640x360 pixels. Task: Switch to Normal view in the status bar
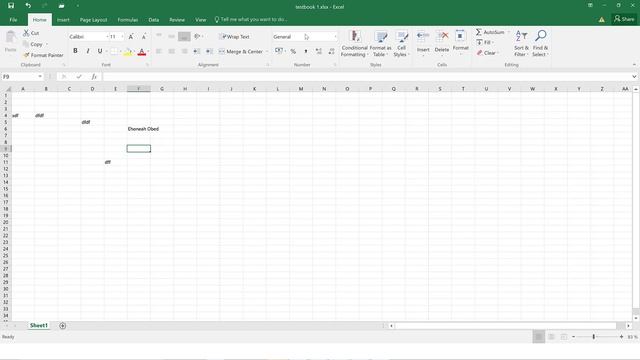[538, 337]
